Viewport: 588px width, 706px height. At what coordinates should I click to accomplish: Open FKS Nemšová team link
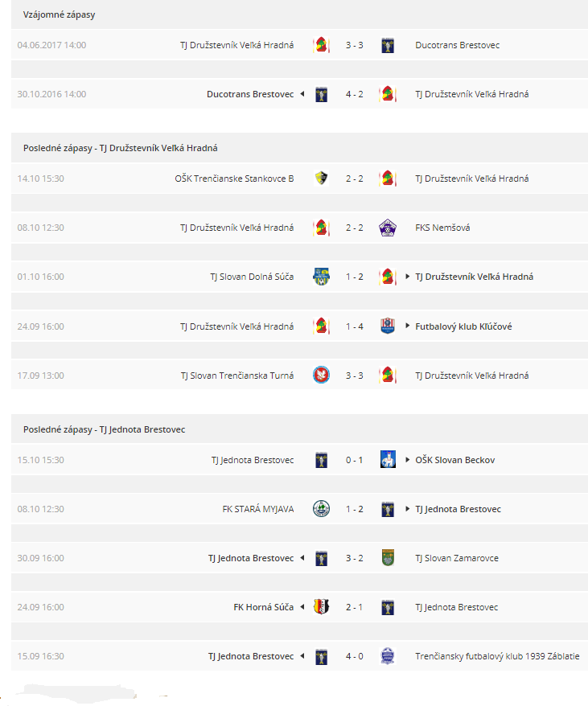(x=442, y=228)
